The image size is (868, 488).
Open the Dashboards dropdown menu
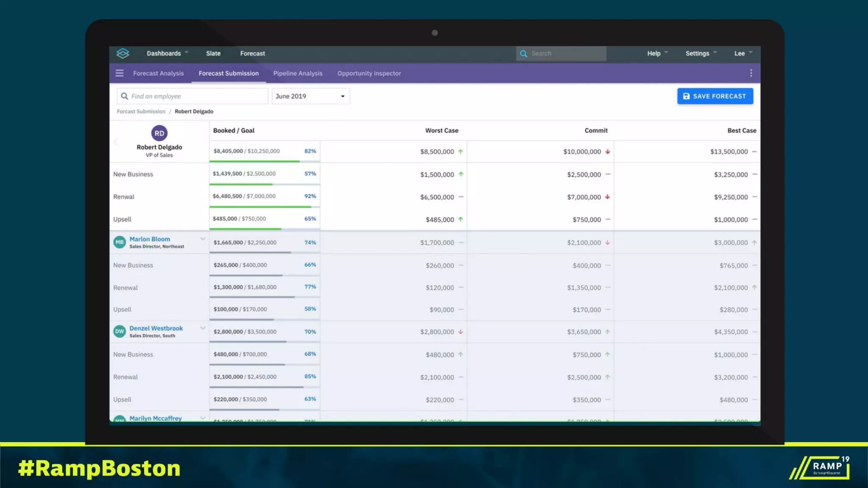[167, 53]
